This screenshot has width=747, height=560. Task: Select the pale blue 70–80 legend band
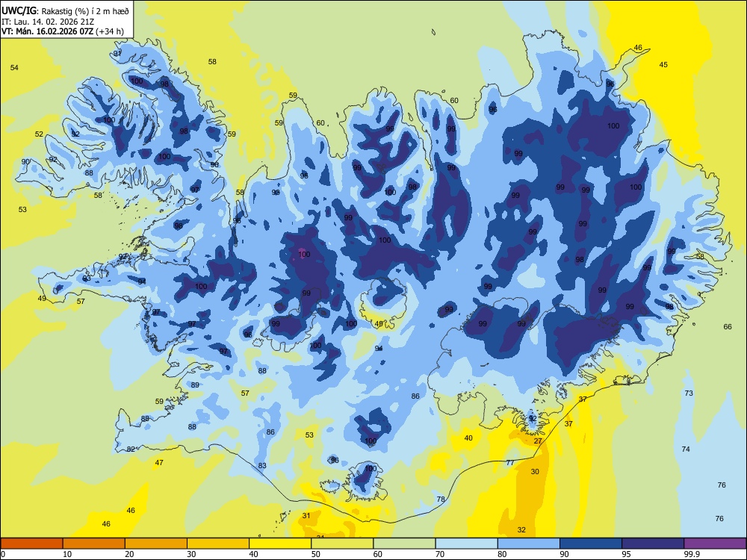pos(466,544)
